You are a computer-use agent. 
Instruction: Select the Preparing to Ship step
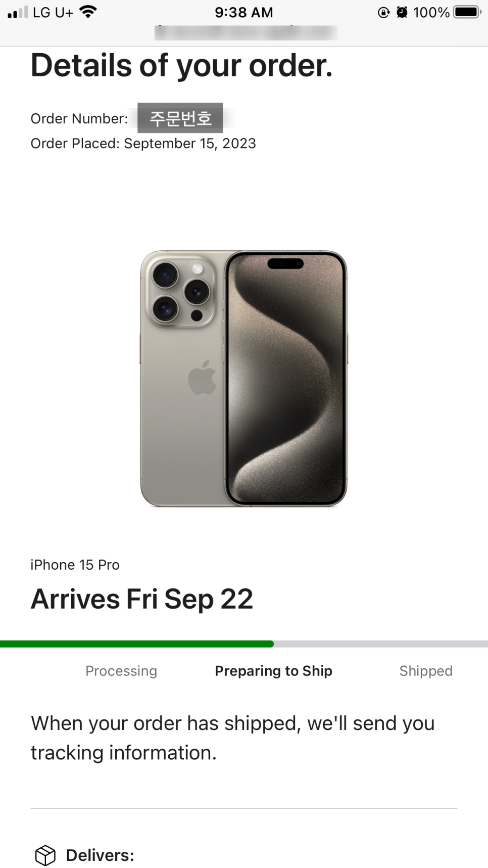(x=273, y=671)
